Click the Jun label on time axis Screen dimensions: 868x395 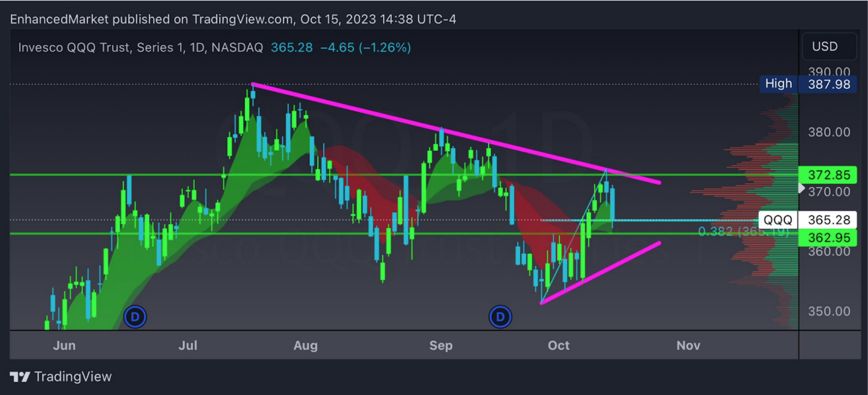pos(64,345)
